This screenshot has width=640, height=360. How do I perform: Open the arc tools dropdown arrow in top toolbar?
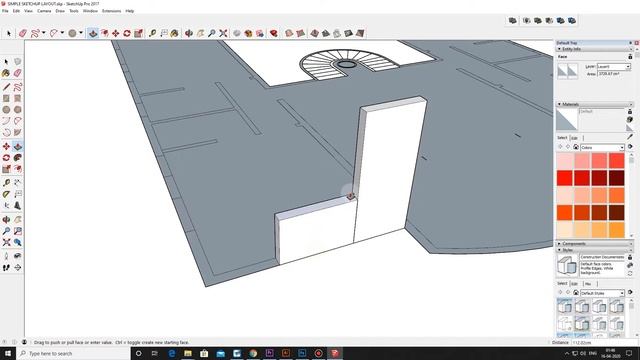[62, 33]
